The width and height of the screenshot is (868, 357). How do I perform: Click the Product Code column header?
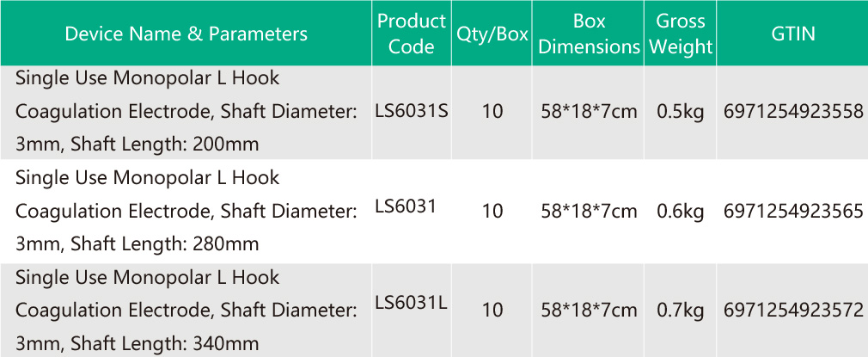click(x=411, y=34)
